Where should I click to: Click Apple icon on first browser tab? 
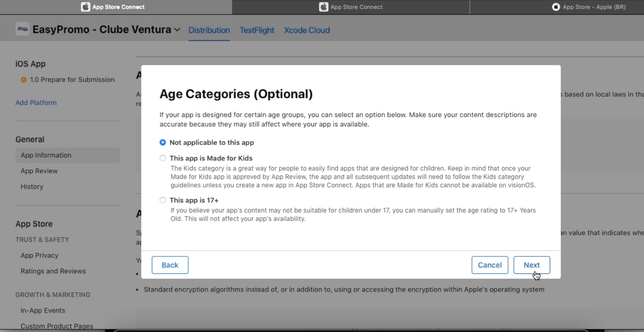(86, 7)
